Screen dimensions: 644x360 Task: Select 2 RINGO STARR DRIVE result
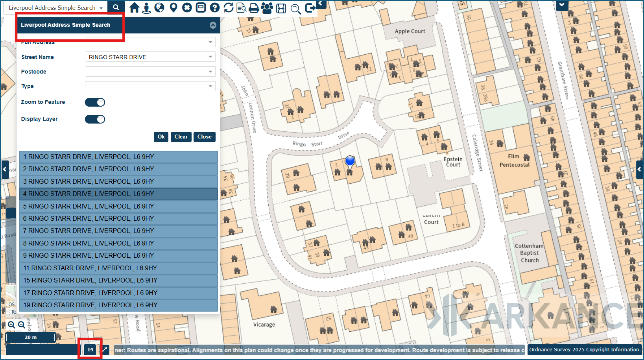pyautogui.click(x=118, y=169)
